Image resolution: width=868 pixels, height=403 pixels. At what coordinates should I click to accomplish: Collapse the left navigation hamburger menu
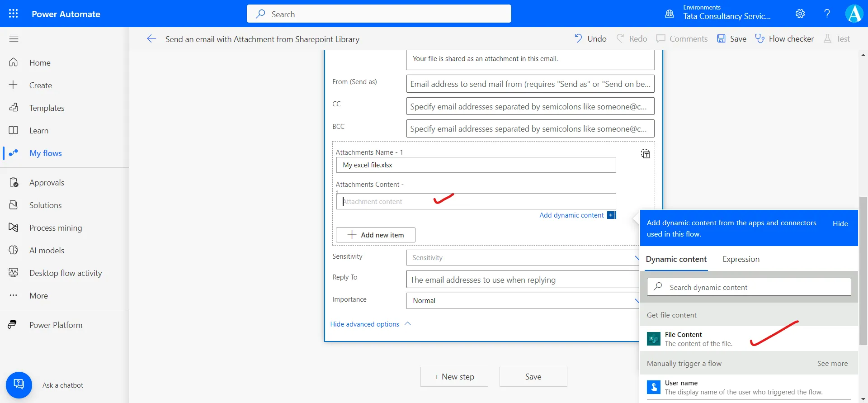point(14,39)
